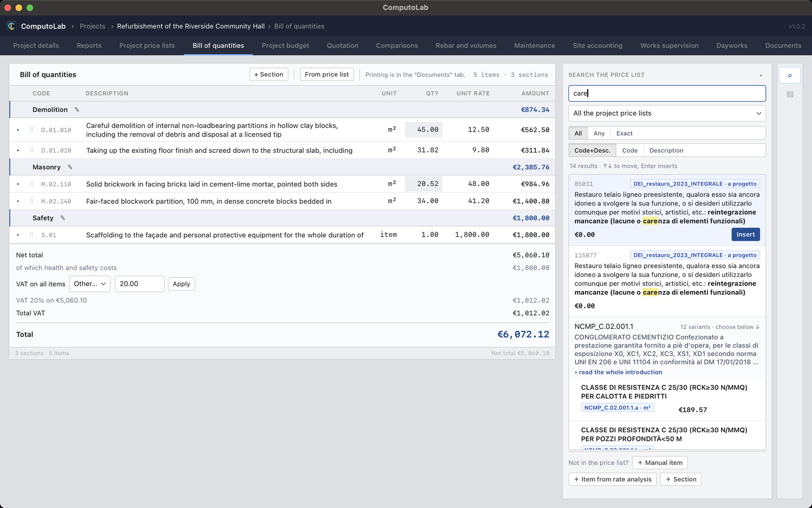Image resolution: width=812 pixels, height=508 pixels.
Task: Open the list panel icon below the magnifier
Action: click(790, 94)
